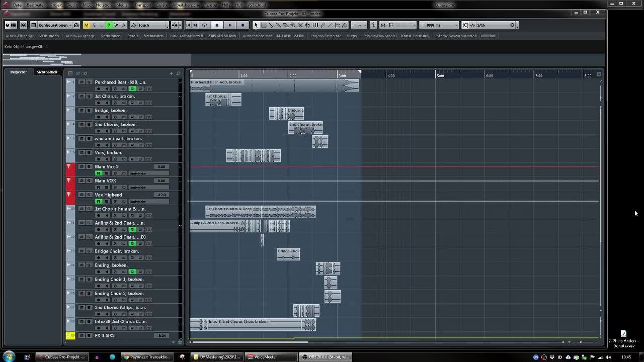644x362 pixels.
Task: Open the Payoneer browser window in taskbar
Action: click(x=148, y=357)
